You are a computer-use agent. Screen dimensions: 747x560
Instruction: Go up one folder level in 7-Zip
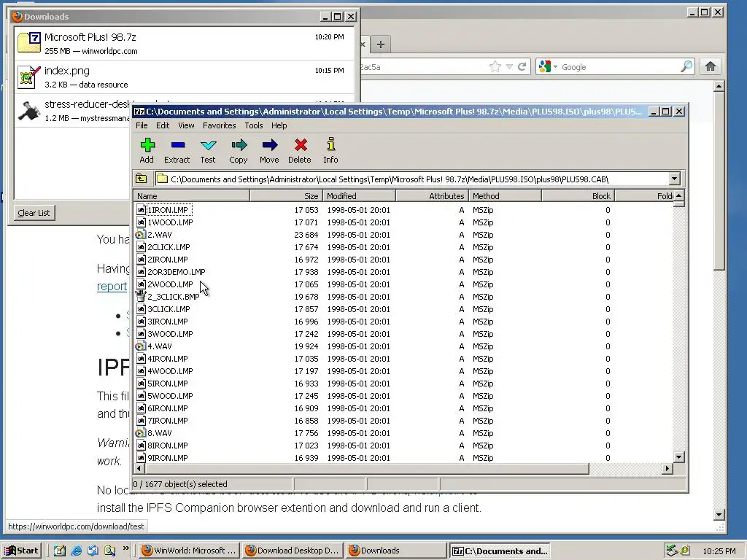point(142,179)
